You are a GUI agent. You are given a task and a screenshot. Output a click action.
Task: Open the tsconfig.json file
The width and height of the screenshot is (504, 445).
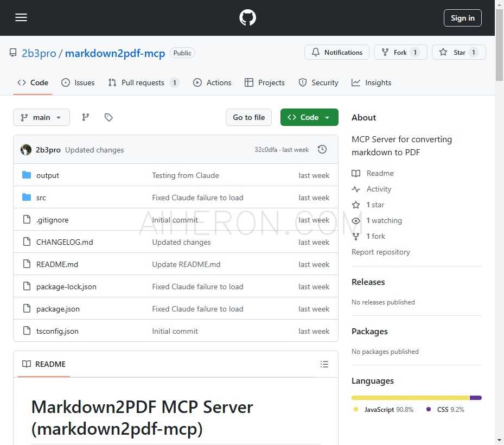[57, 331]
